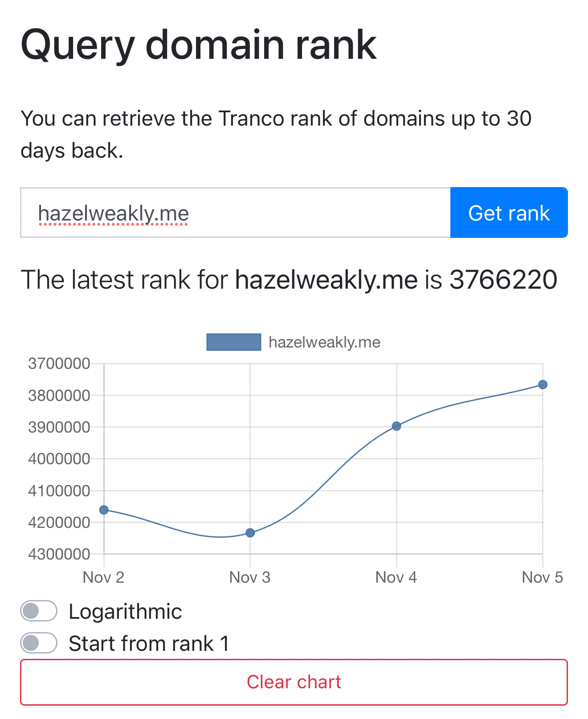
Task: Click the Nov 4 chart data point
Action: (x=396, y=426)
